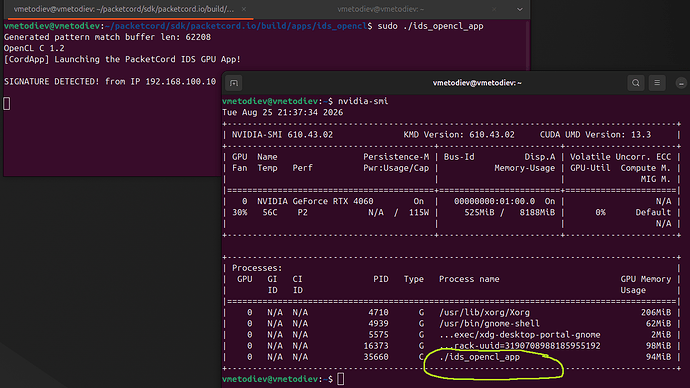Switch to the packetcord build terminal tab
This screenshot has height=388, width=690.
tap(124, 9)
